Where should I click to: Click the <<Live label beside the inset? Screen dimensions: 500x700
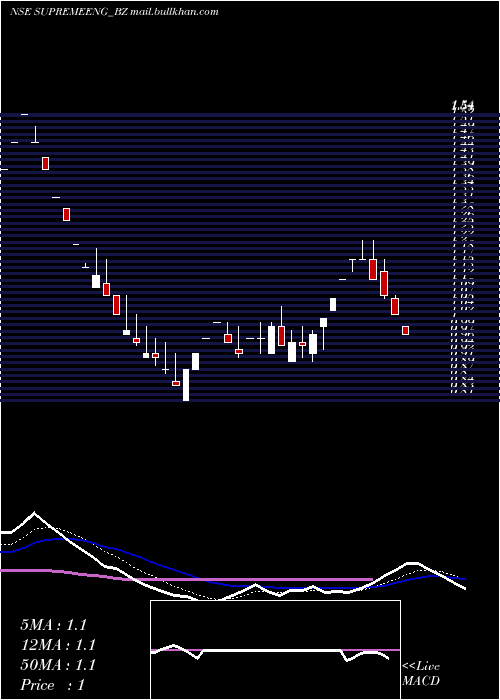tap(421, 667)
